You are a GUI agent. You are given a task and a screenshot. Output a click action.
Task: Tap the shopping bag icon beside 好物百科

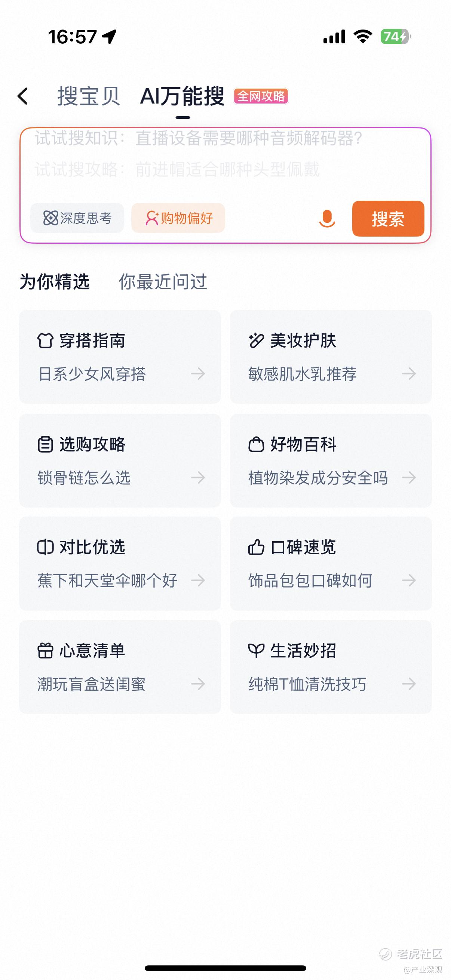click(256, 444)
